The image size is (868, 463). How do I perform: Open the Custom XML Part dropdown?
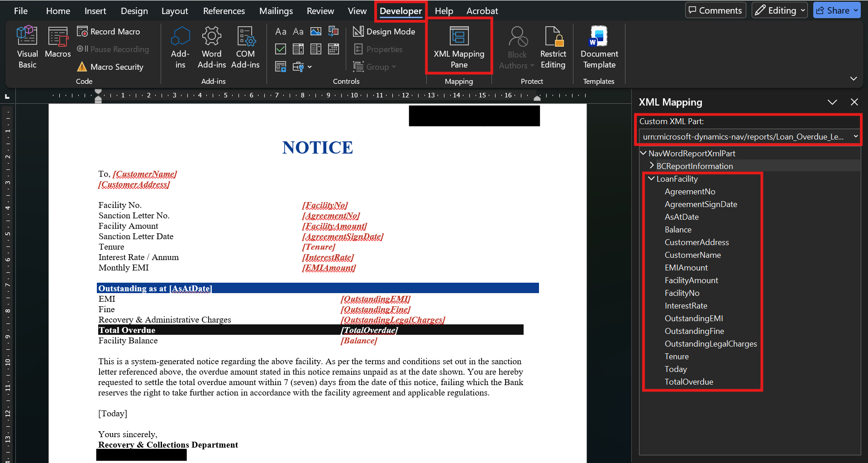(x=749, y=136)
